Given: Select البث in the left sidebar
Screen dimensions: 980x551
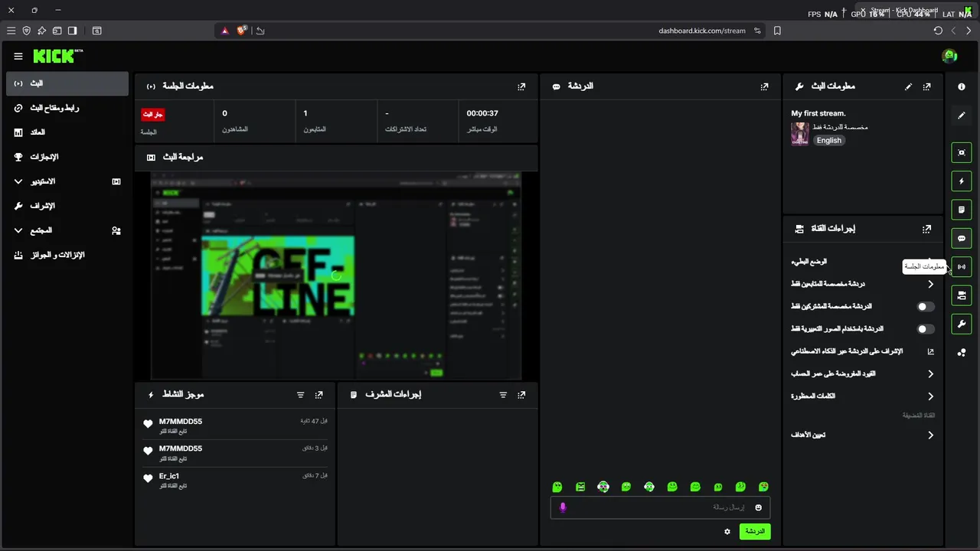Looking at the screenshot, I should [67, 83].
